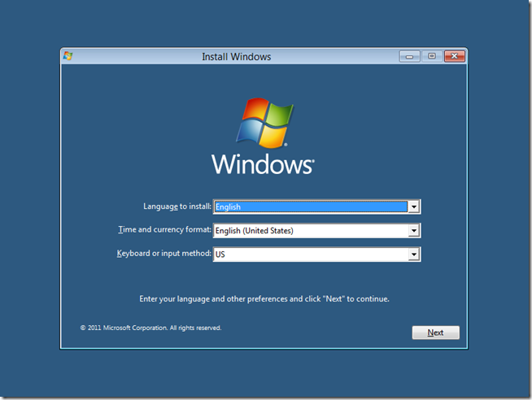Close the Install Windows dialog

[x=454, y=56]
